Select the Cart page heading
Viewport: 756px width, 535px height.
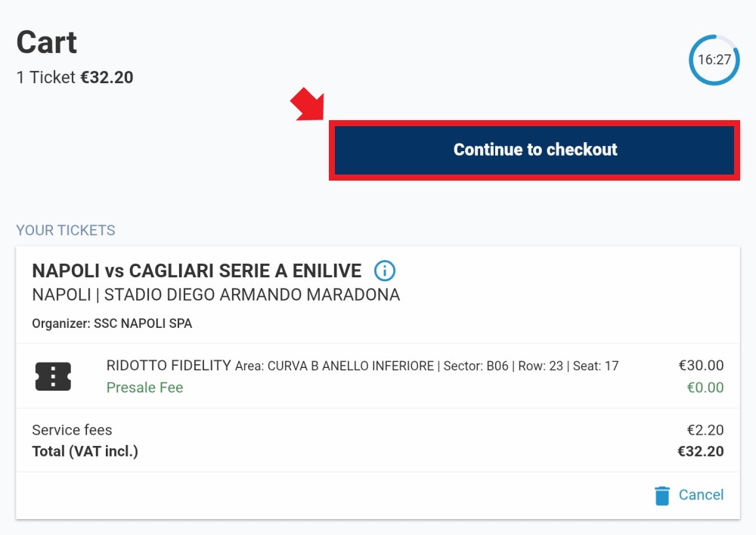pos(47,42)
